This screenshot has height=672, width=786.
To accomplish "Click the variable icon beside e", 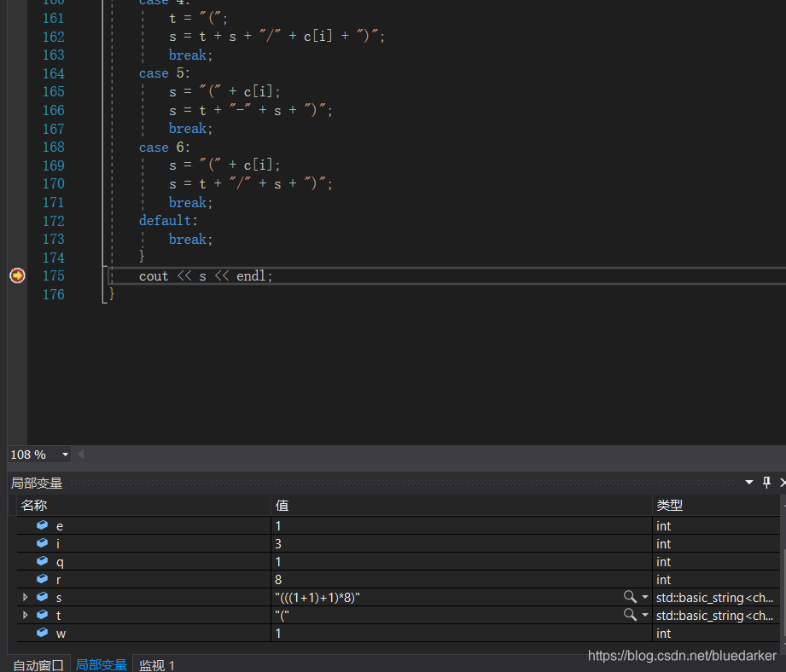I will (x=42, y=524).
